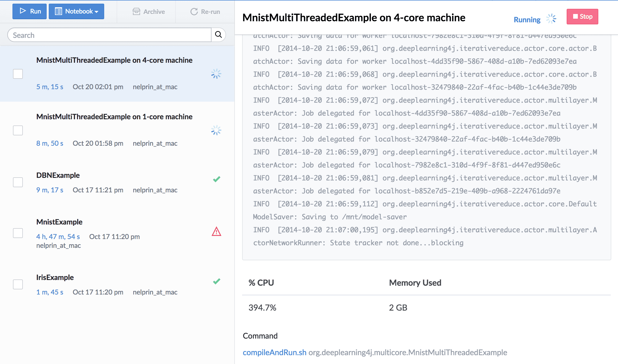Screen dimensions: 618x364
Task: Open the Notebook dropdown menu
Action: [76, 11]
